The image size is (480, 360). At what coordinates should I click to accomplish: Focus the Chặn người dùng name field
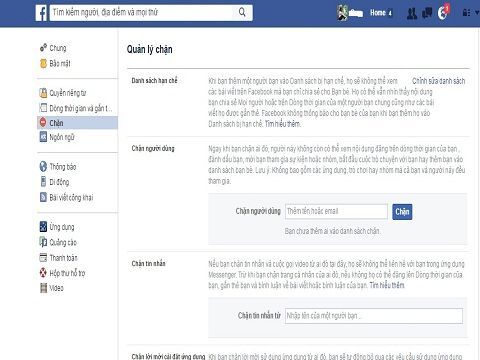[x=336, y=211]
